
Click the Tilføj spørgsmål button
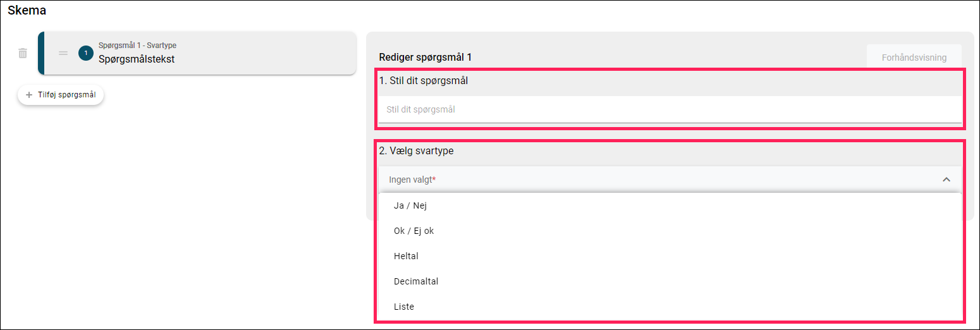[61, 95]
